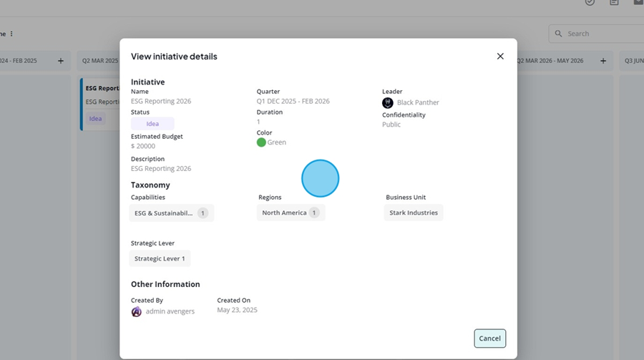Click the checkmark circle icon in top bar

pos(590,2)
